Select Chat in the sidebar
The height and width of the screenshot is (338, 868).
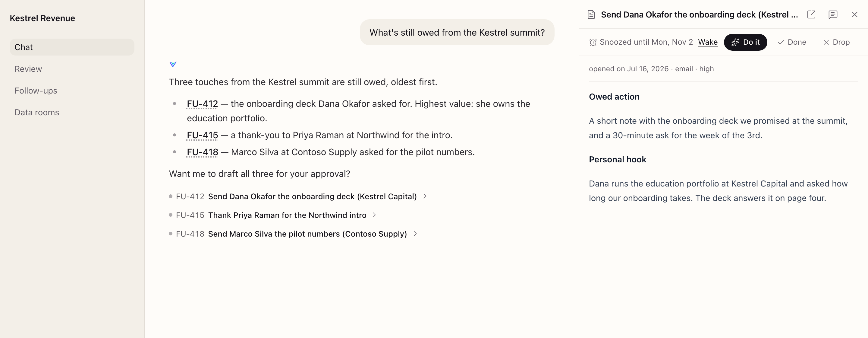pyautogui.click(x=72, y=47)
